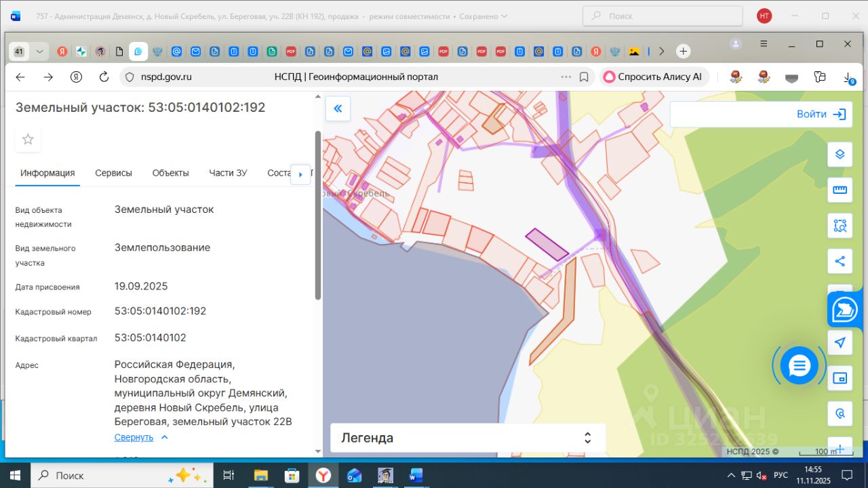This screenshot has height=488, width=868.
Task: Open the map layers panel
Action: click(x=840, y=155)
